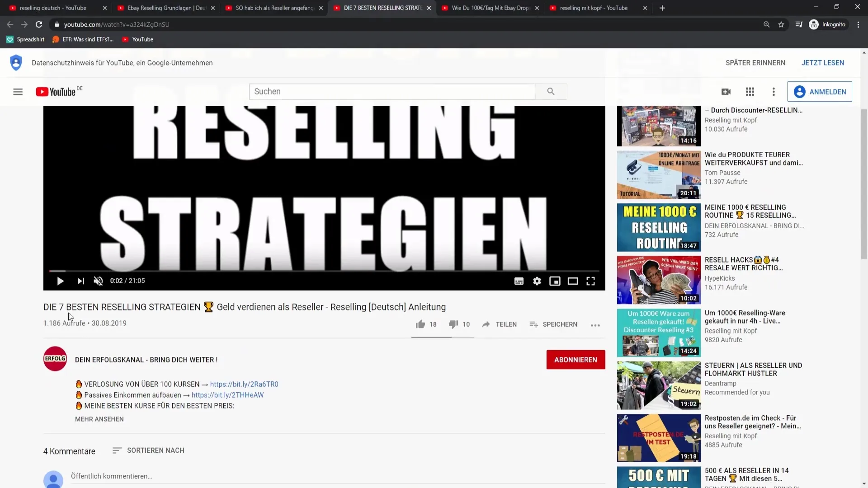Image resolution: width=868 pixels, height=488 pixels.
Task: Open the HypeKicks channel name
Action: pos(720,278)
